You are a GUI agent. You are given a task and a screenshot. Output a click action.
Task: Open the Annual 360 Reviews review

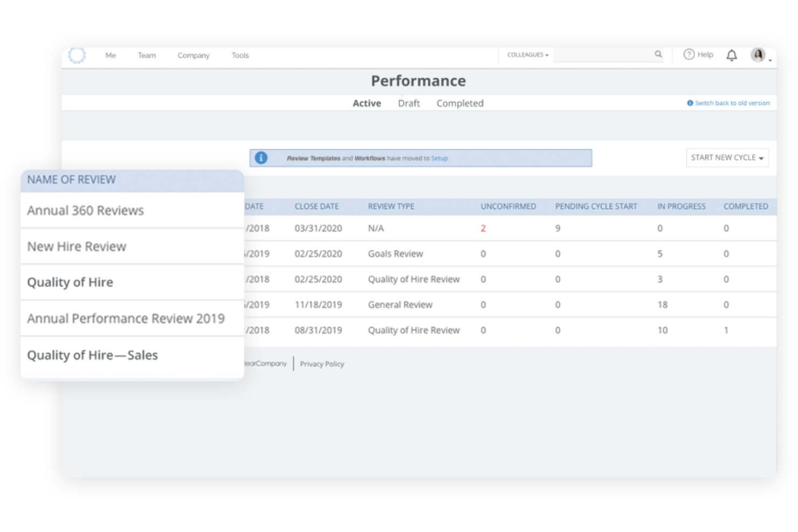[x=85, y=210]
